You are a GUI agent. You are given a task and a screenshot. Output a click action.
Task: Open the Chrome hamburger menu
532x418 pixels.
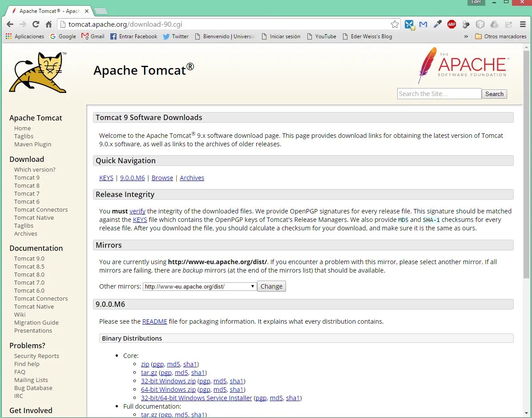click(x=523, y=24)
